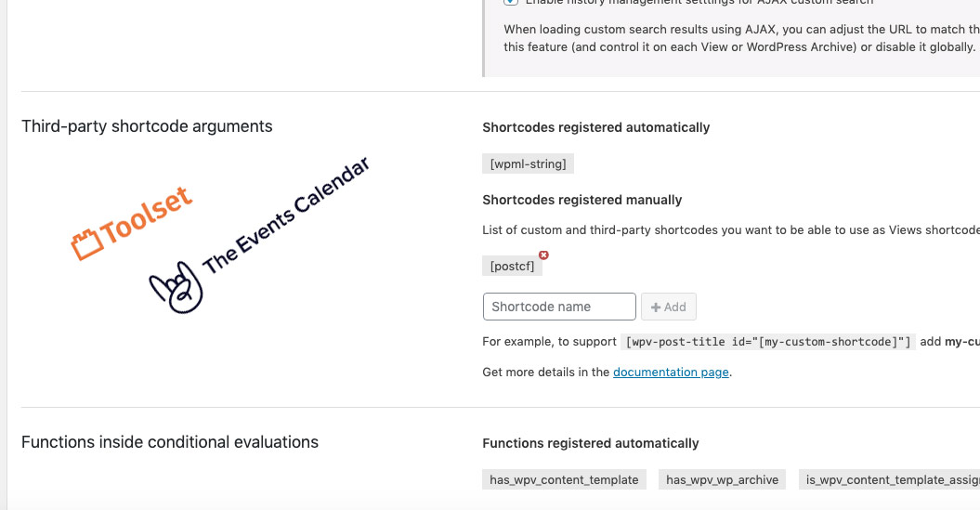Click Shortcodes registered automatically heading

(596, 127)
